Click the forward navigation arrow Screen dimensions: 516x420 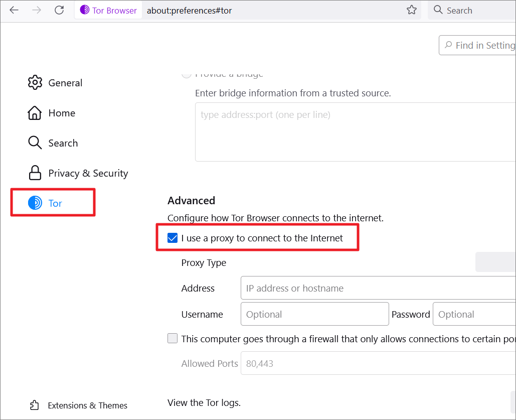coord(37,10)
